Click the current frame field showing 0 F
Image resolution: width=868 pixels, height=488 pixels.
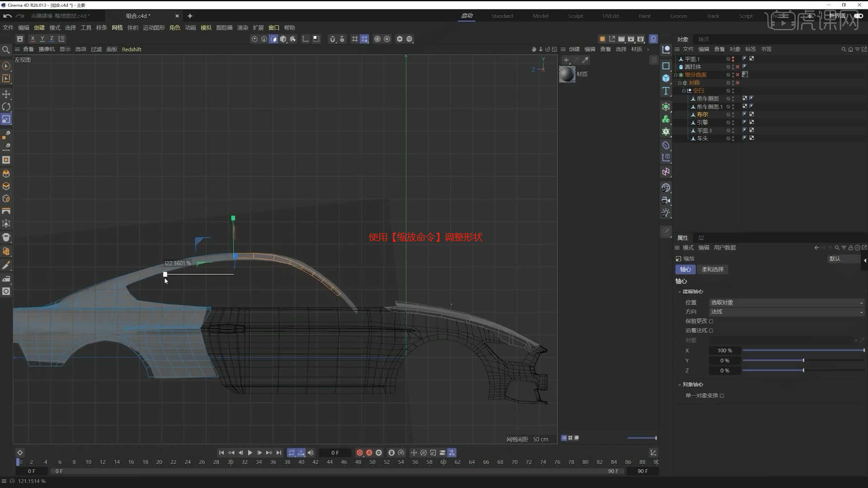(335, 453)
